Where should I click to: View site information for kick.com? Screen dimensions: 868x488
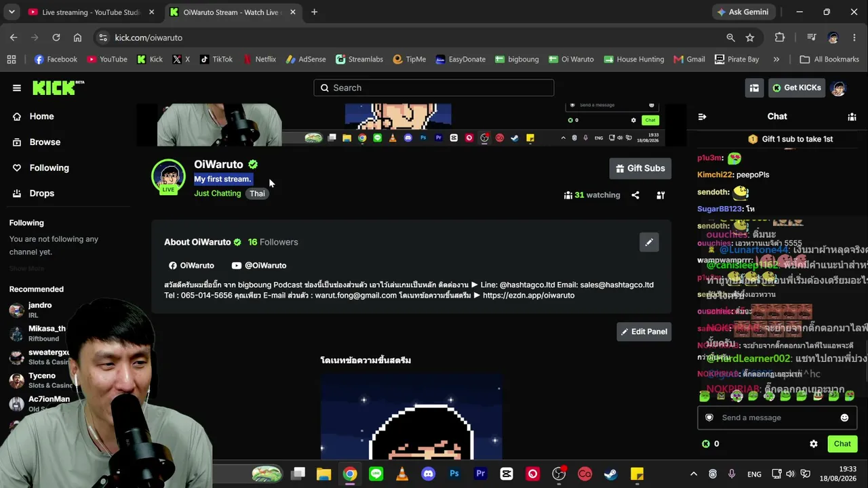[x=102, y=37]
